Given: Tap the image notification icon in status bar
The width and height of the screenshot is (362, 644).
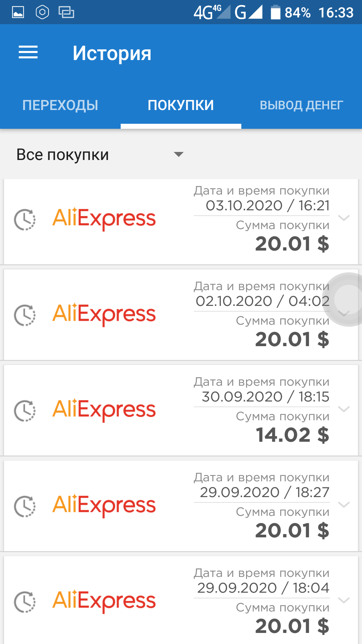Looking at the screenshot, I should [18, 12].
